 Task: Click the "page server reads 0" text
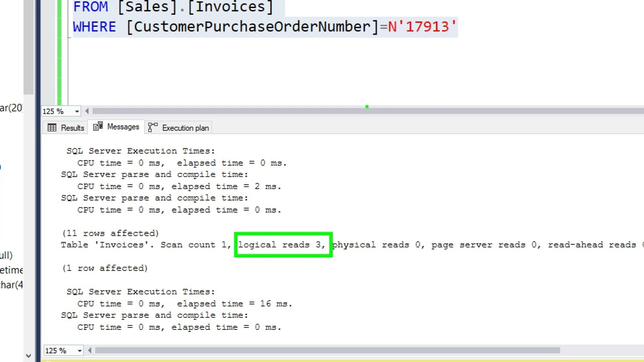coord(484,245)
